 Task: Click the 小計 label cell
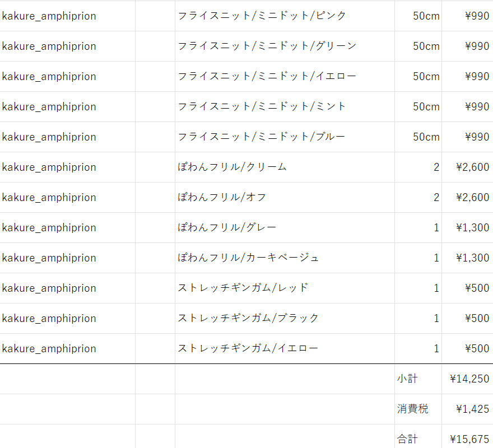pos(418,379)
